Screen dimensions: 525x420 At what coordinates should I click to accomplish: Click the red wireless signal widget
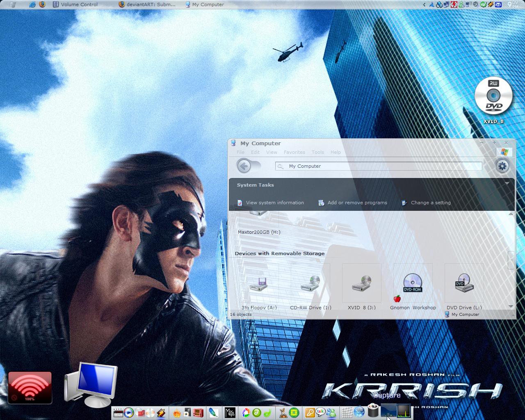30,387
